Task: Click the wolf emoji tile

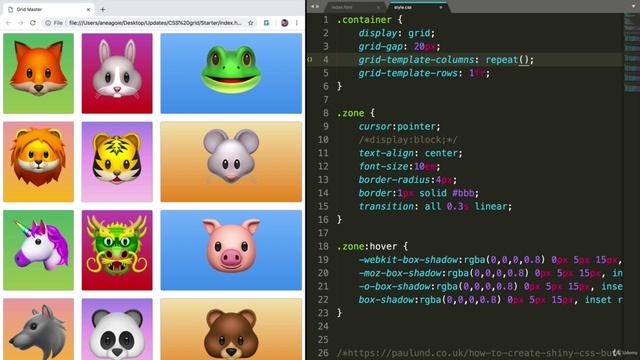Action: click(38, 329)
